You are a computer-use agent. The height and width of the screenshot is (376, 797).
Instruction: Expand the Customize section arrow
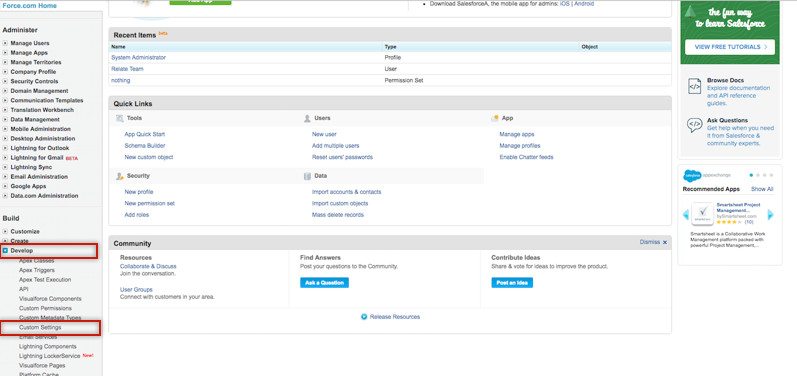(x=5, y=231)
